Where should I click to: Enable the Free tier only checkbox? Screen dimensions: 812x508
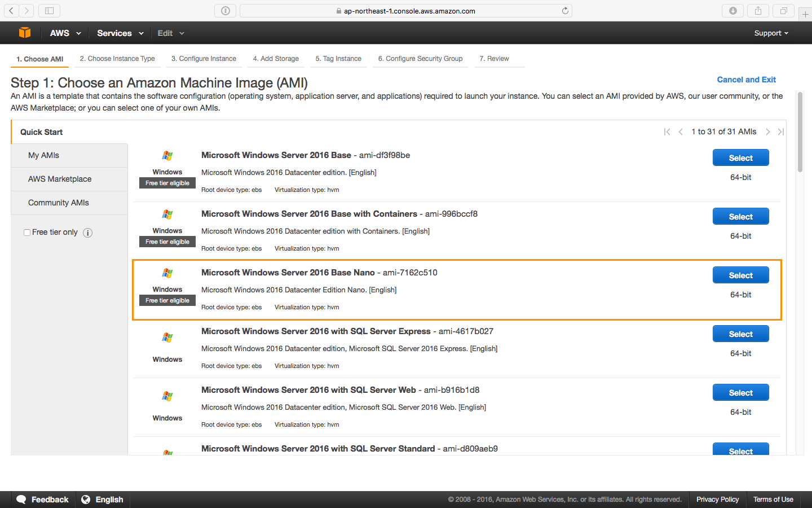[27, 233]
